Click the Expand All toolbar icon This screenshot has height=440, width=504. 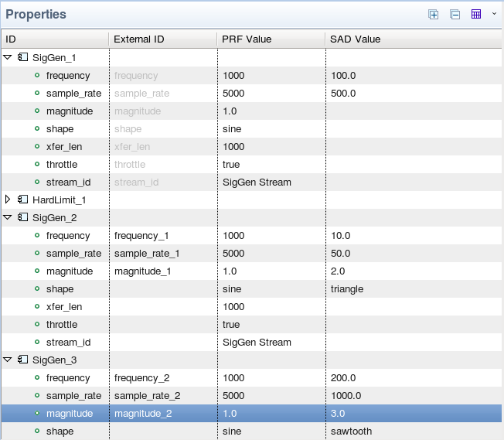[x=434, y=15]
